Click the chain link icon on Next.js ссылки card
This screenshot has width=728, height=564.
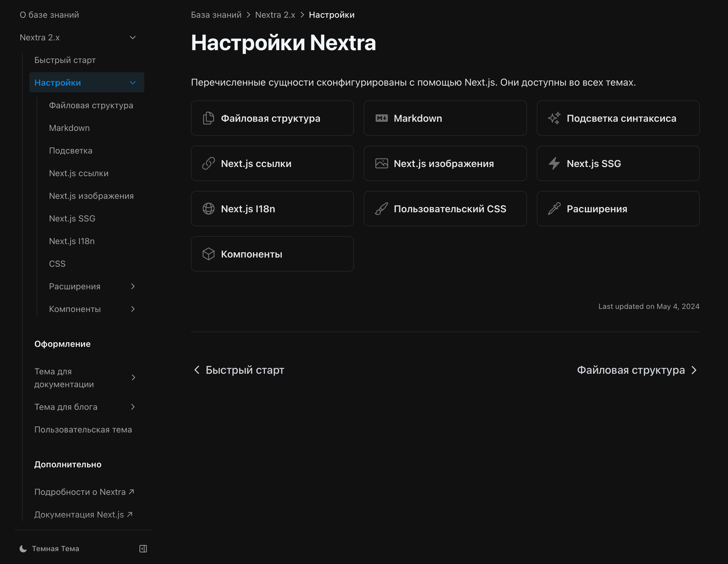pyautogui.click(x=208, y=164)
